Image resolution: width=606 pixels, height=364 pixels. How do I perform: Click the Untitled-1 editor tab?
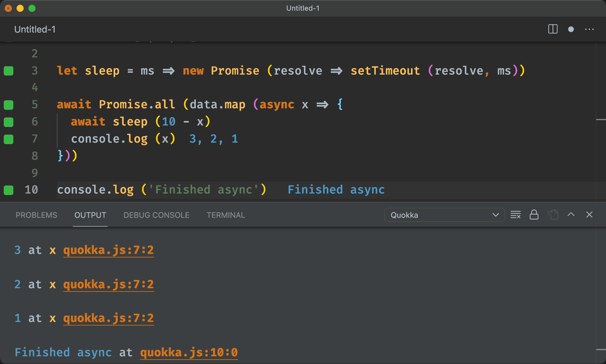(35, 29)
